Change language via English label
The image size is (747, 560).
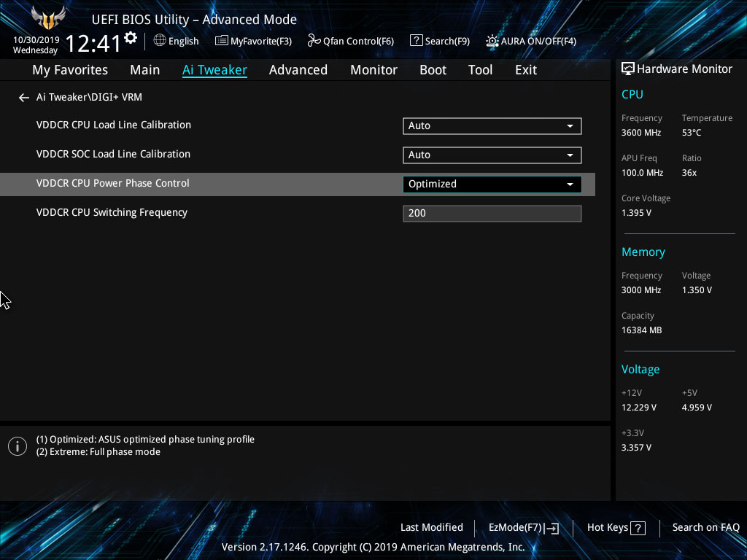pos(183,41)
